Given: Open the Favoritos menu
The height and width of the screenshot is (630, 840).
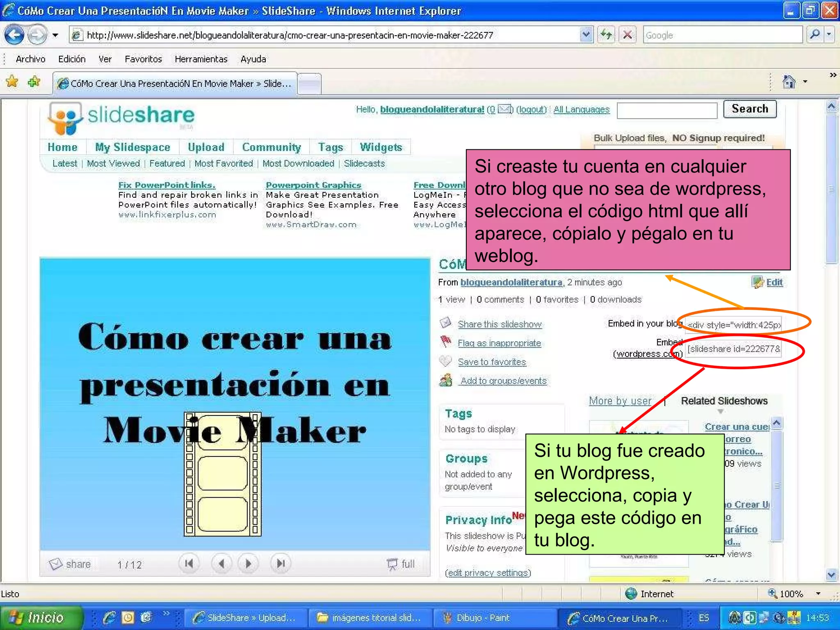Looking at the screenshot, I should [143, 59].
